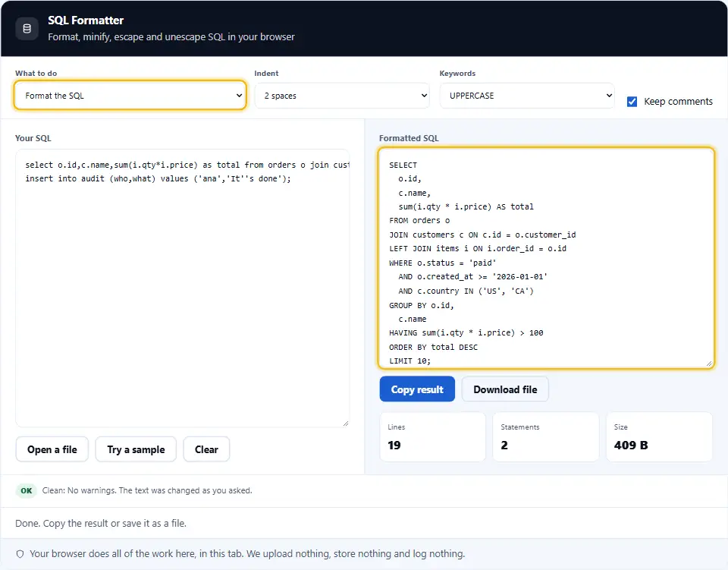The height and width of the screenshot is (570, 728).
Task: Click the 'Clean: No warnings' status message
Action: click(147, 490)
